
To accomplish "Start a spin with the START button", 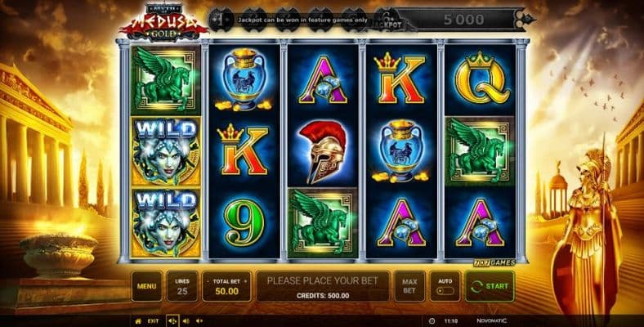I will (x=490, y=286).
